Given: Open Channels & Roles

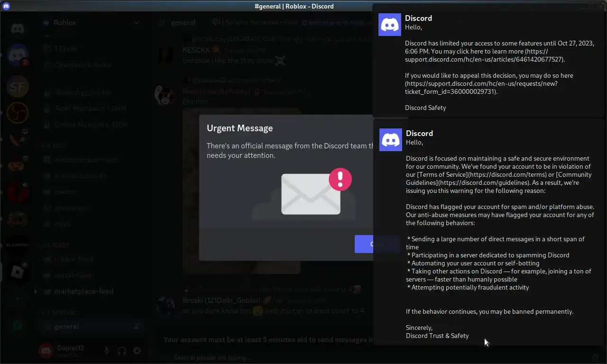Looking at the screenshot, I should 90,64.
